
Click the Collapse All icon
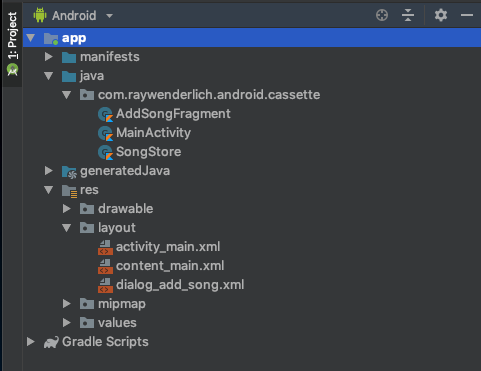[408, 15]
